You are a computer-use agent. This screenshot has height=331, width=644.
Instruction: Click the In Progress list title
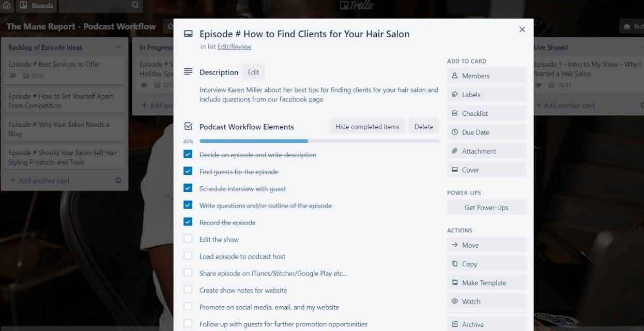[x=156, y=47]
